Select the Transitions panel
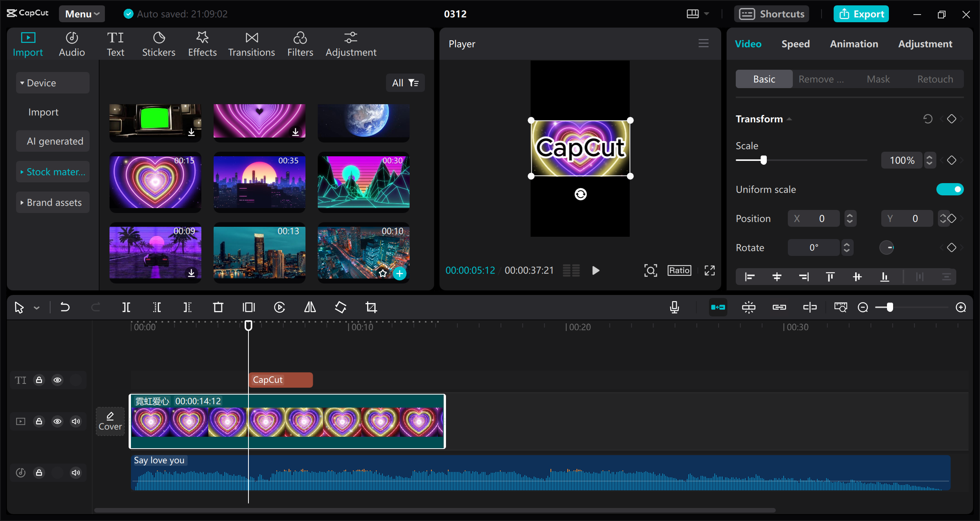The width and height of the screenshot is (980, 521). pyautogui.click(x=251, y=43)
